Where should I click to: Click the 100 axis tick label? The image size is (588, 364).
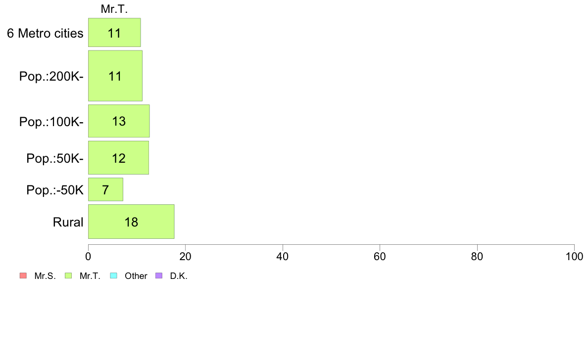tap(574, 256)
